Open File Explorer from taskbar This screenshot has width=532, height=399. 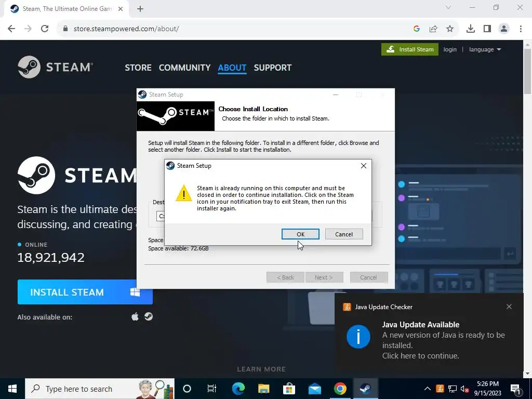[x=263, y=389]
